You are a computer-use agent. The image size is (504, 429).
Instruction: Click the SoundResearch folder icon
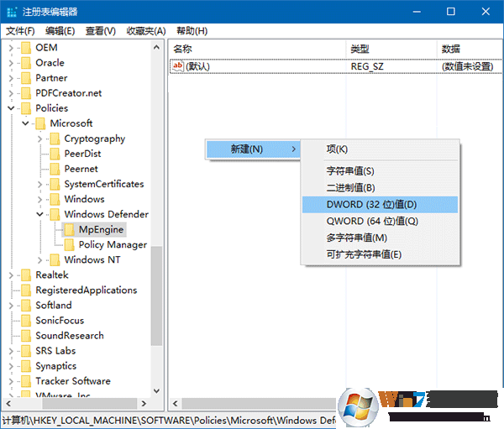pos(26,336)
